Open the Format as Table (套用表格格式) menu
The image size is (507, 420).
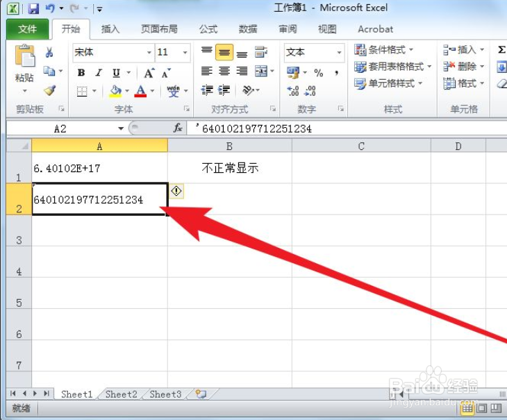tap(393, 67)
